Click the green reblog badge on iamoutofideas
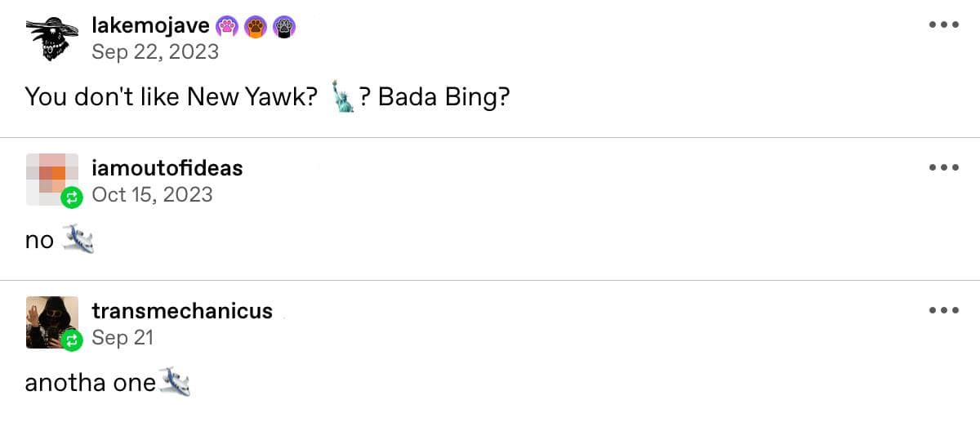 coord(72,197)
